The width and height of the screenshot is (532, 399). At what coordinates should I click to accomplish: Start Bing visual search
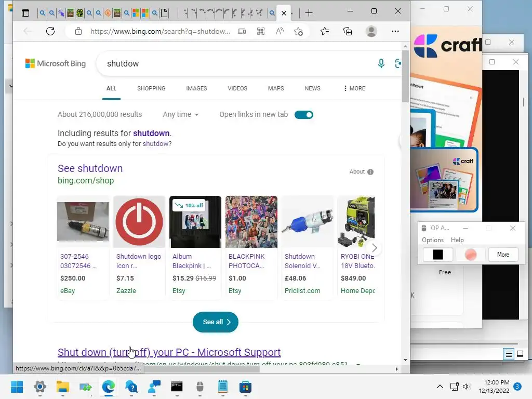coord(398,63)
